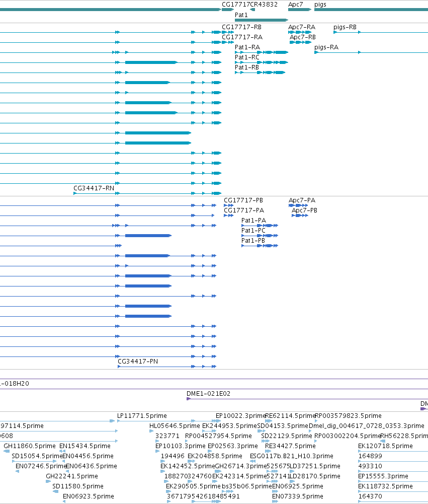The image size is (428, 504).
Task: Select the HL05646.5prime EST label
Action: point(175,426)
